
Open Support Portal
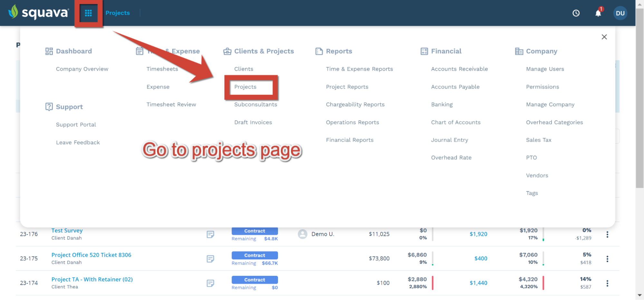click(76, 125)
